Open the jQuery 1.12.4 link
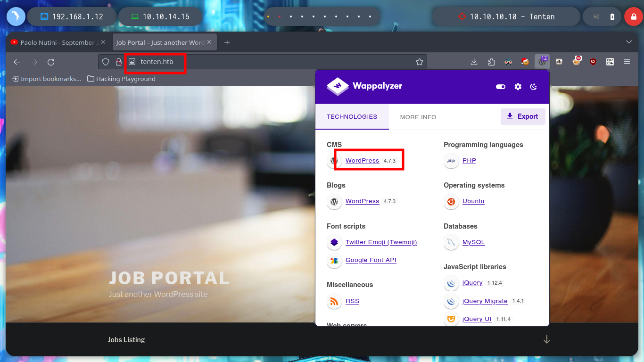Viewport: 644px width, 362px height. [472, 283]
